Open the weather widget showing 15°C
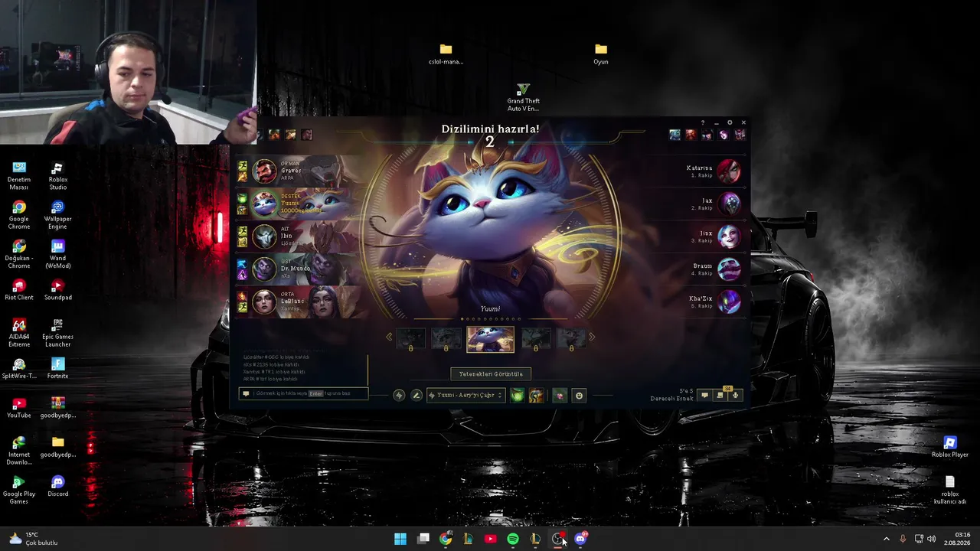Screen dimensions: 980x551 click(33, 539)
